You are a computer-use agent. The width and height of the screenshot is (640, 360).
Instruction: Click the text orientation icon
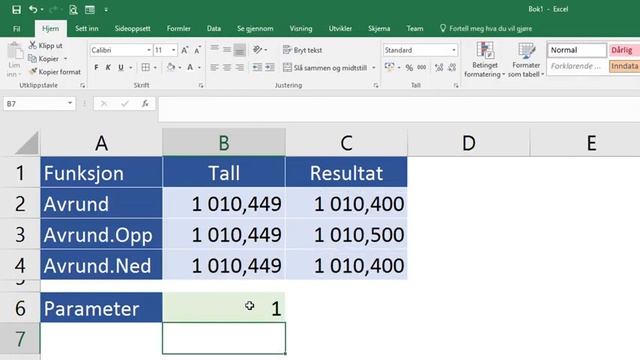(258, 50)
